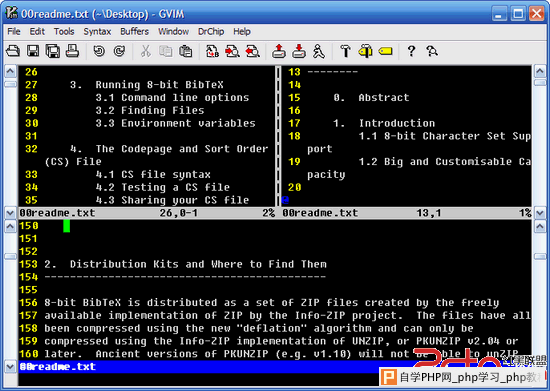The height and width of the screenshot is (391, 550).
Task: Click line '3.2 Finding Files'
Action: [150, 110]
